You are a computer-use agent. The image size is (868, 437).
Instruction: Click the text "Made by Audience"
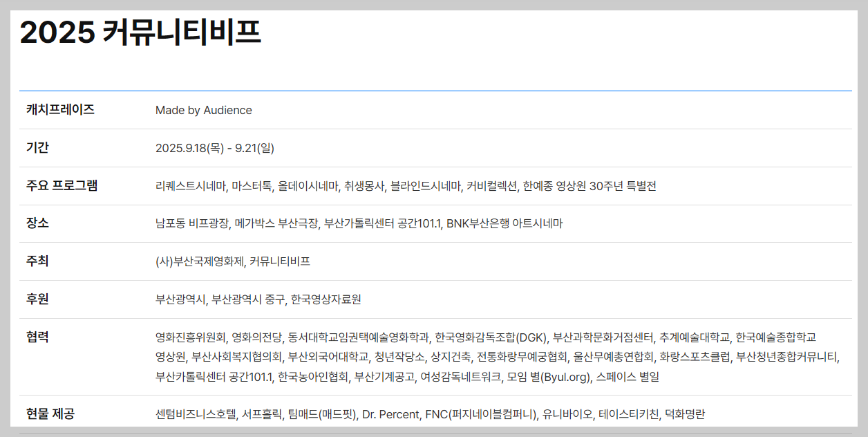204,110
